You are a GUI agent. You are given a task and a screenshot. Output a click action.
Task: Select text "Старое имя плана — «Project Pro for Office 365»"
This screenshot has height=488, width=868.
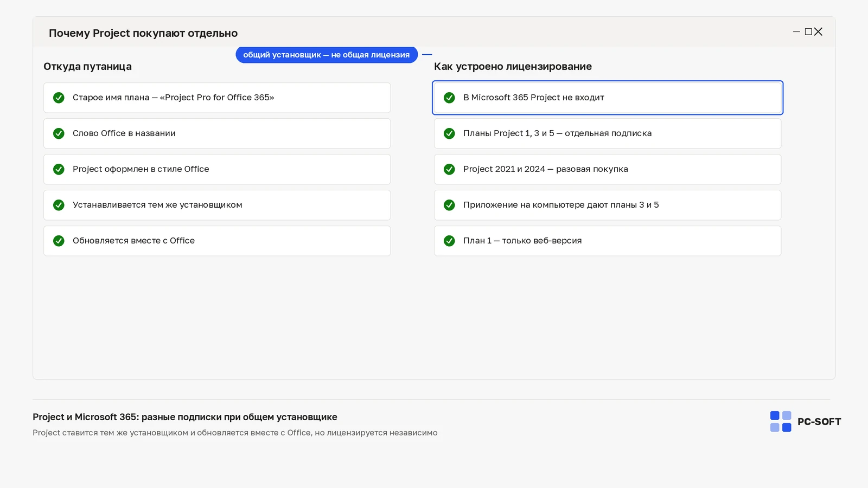pos(174,98)
